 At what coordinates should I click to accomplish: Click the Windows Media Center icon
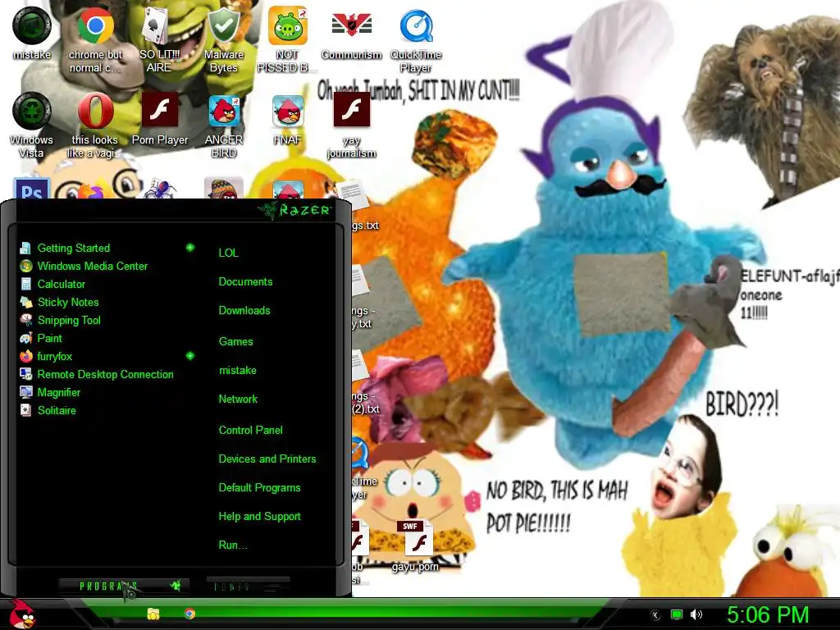click(25, 266)
